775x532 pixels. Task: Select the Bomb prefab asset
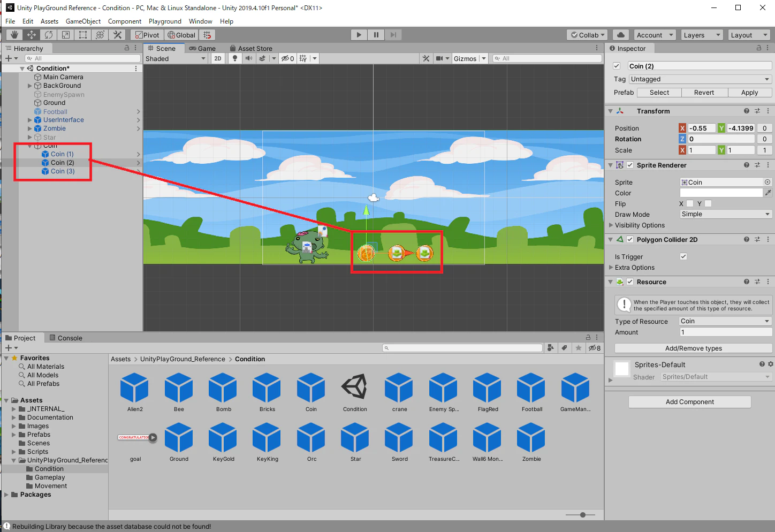(x=224, y=392)
